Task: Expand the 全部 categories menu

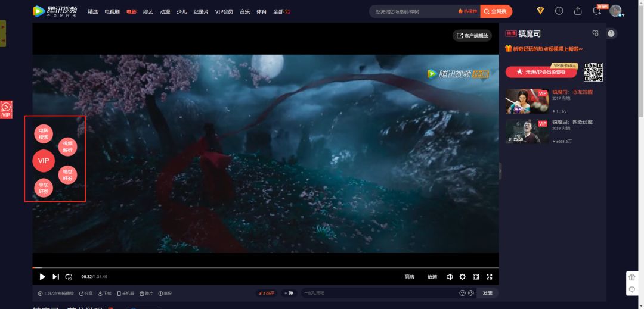Action: [x=281, y=11]
